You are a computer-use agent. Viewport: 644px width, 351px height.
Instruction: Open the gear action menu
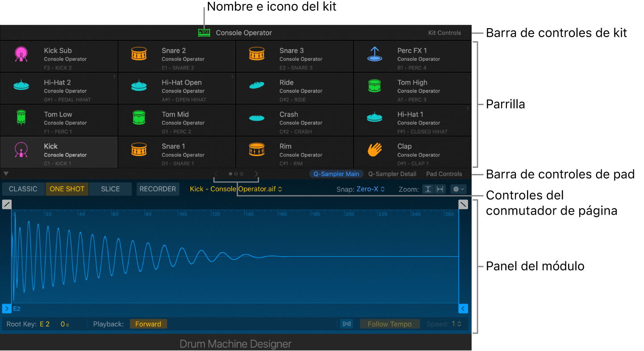[x=458, y=189]
